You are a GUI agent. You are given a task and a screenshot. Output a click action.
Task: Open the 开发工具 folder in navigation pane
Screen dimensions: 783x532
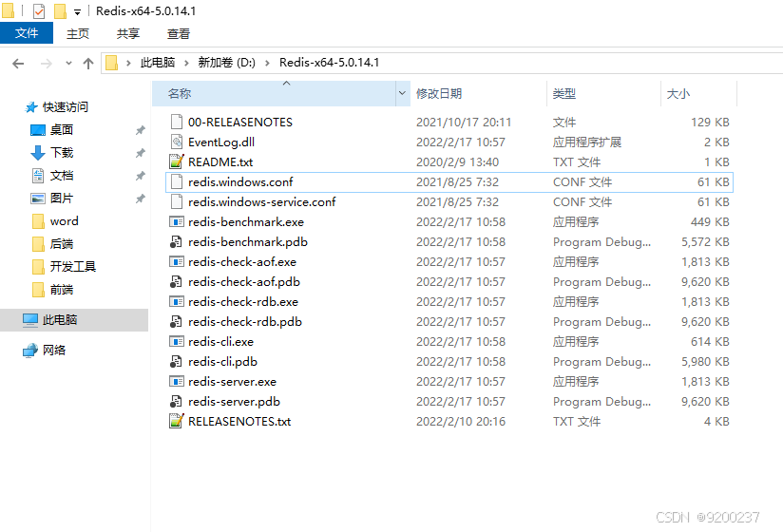click(x=72, y=267)
